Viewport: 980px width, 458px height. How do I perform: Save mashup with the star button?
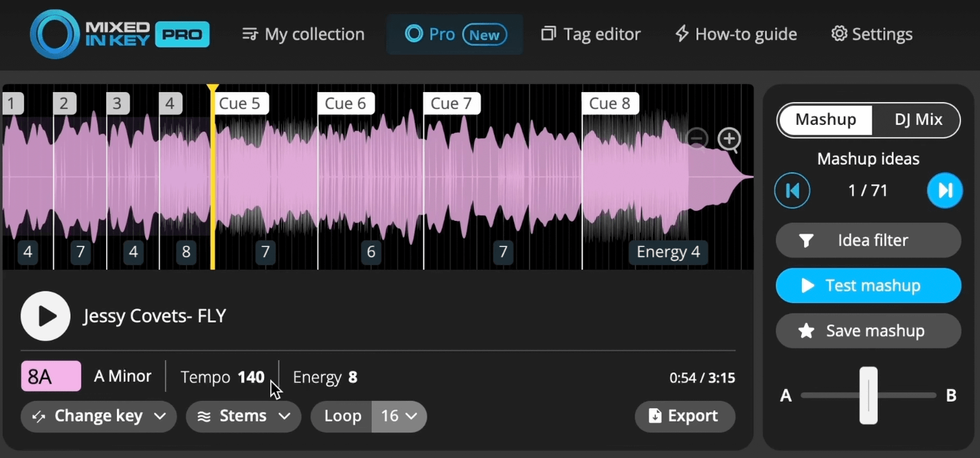[868, 331]
